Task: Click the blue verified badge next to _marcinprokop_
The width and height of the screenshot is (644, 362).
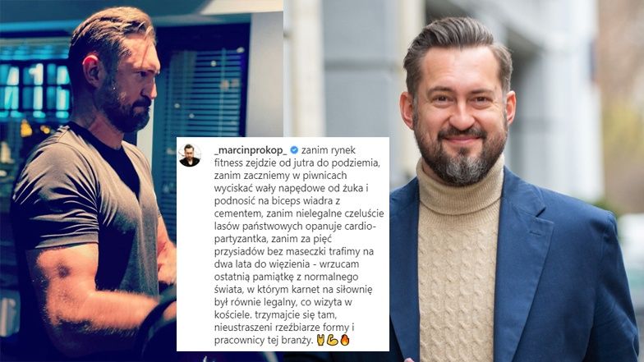Action: 294,150
